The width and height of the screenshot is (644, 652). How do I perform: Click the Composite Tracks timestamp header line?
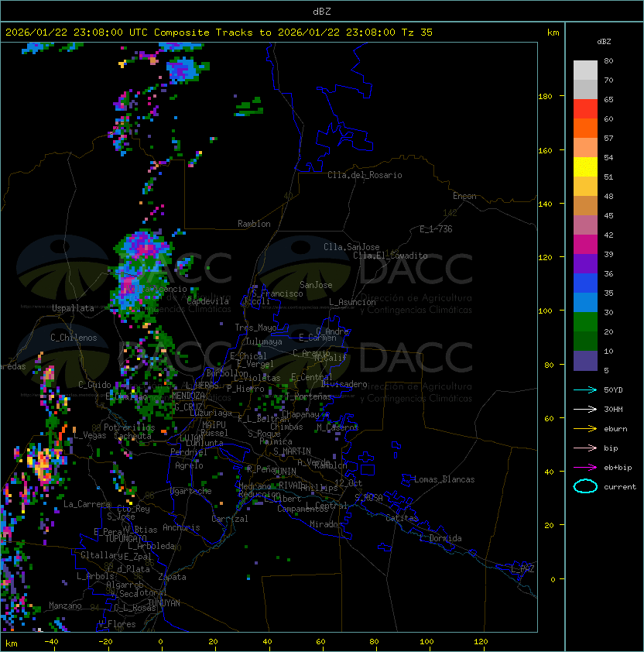(219, 33)
